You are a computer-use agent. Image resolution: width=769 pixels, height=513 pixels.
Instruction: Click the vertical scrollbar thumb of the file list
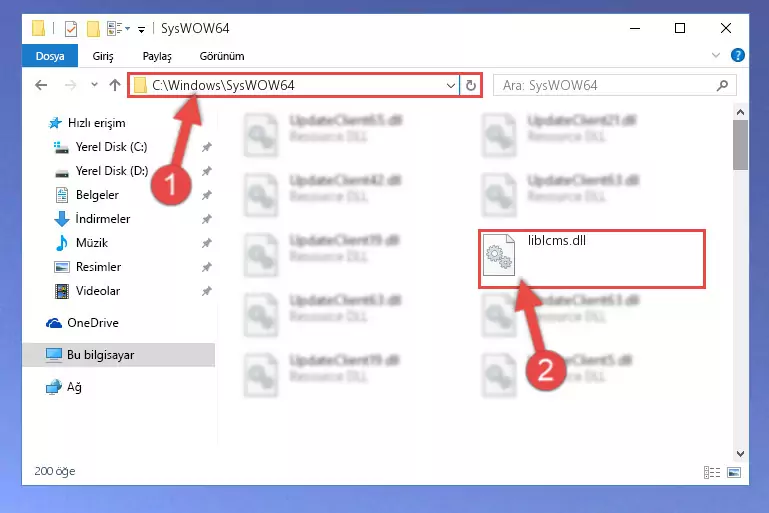point(740,145)
